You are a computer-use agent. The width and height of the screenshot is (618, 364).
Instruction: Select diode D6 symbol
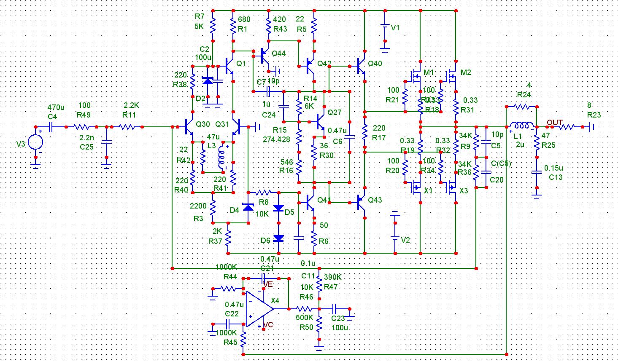pos(278,238)
